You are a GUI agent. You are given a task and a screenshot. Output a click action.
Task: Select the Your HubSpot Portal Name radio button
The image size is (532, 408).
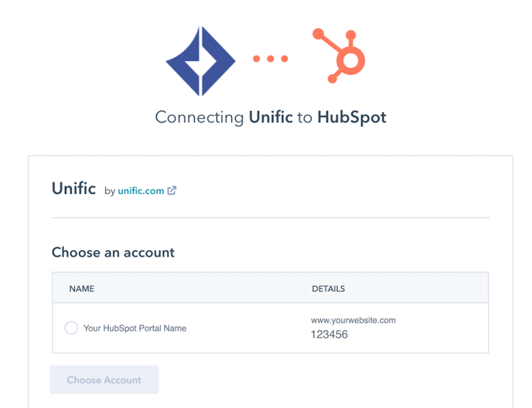click(71, 328)
